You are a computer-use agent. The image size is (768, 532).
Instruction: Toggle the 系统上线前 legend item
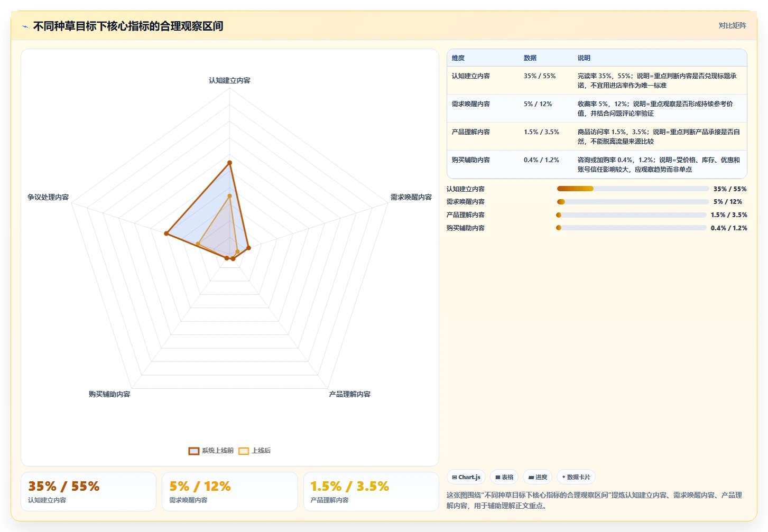(x=211, y=451)
